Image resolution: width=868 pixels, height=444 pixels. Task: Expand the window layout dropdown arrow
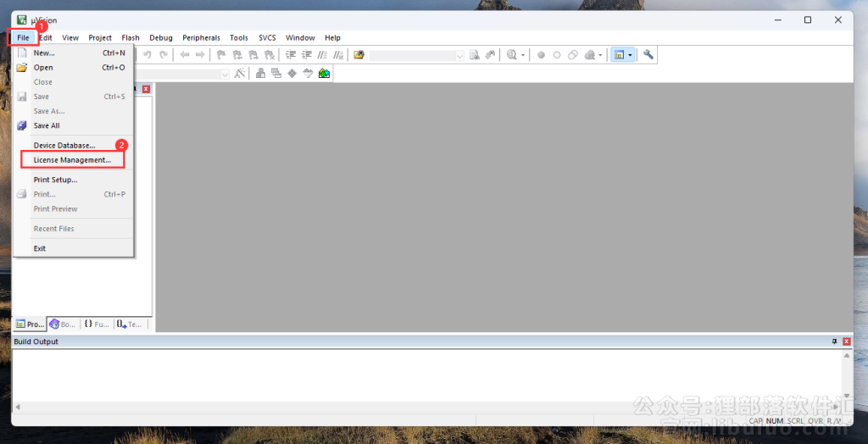click(630, 55)
